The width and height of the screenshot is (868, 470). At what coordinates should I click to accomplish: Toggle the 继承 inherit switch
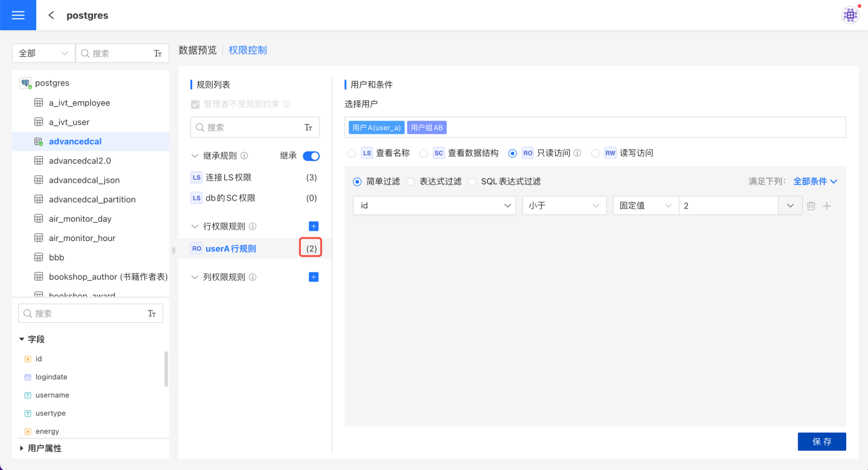311,156
